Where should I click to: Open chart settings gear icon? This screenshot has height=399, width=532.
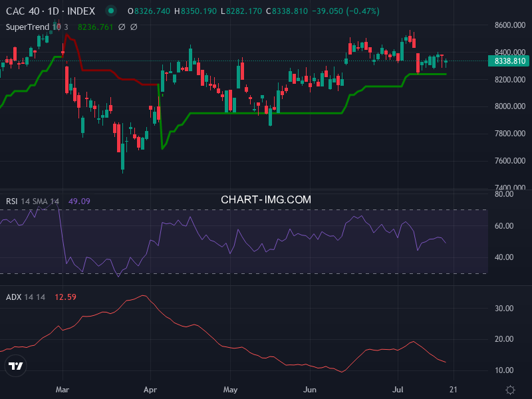(x=510, y=390)
